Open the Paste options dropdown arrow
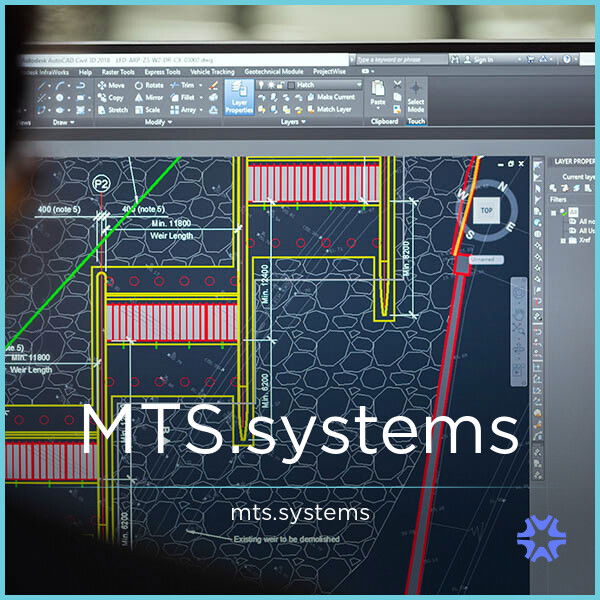Viewport: 600px width, 600px height. tap(378, 109)
